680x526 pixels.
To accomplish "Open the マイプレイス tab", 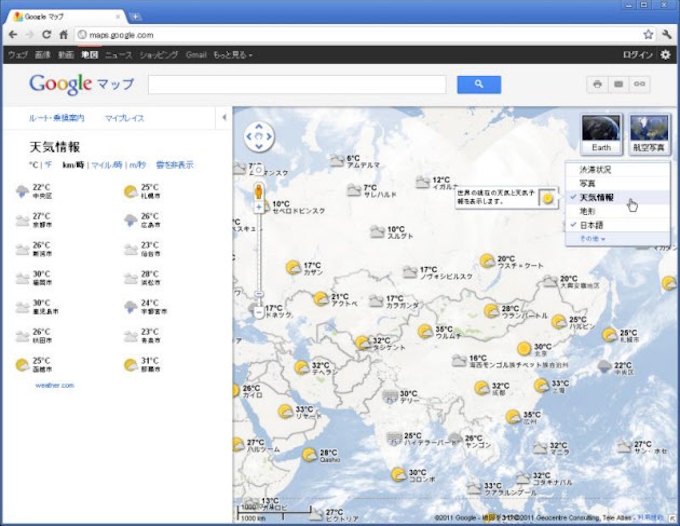I will pos(125,118).
